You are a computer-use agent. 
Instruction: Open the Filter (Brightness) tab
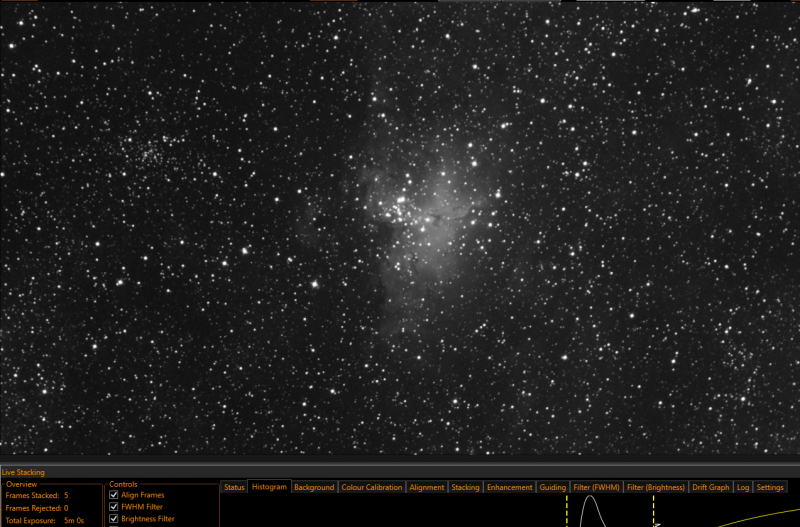(x=656, y=487)
